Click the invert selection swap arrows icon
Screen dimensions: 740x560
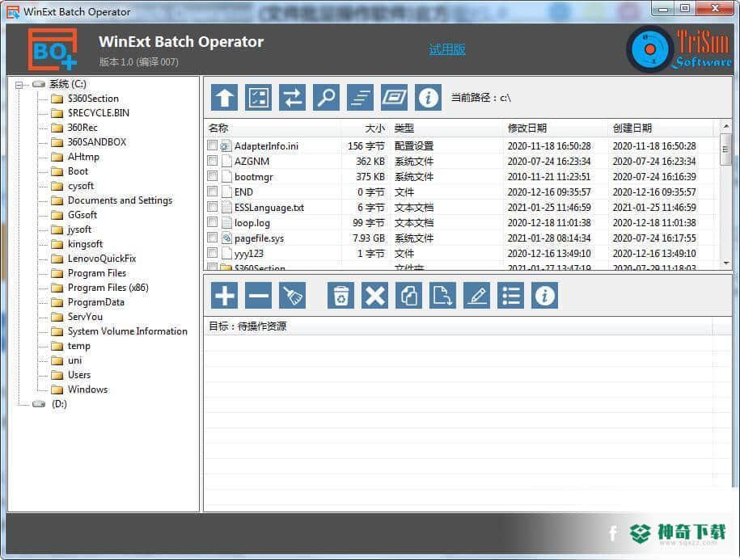click(292, 98)
